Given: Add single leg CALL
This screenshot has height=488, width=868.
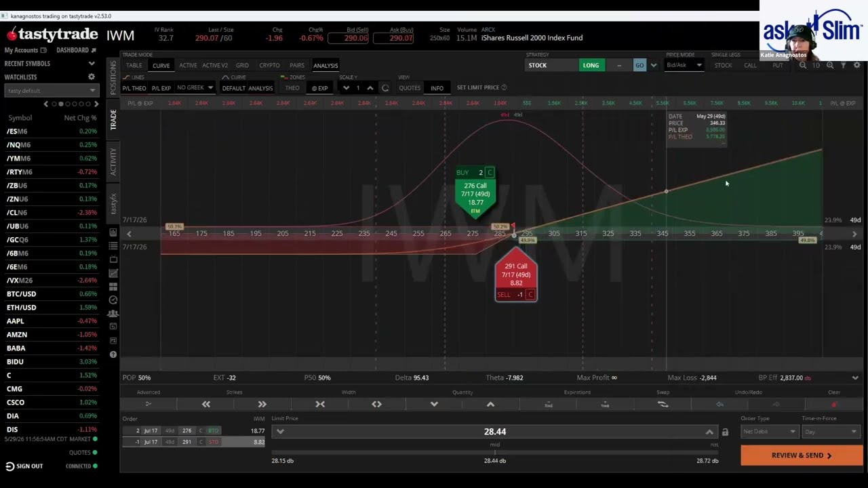Looking at the screenshot, I should coord(750,65).
